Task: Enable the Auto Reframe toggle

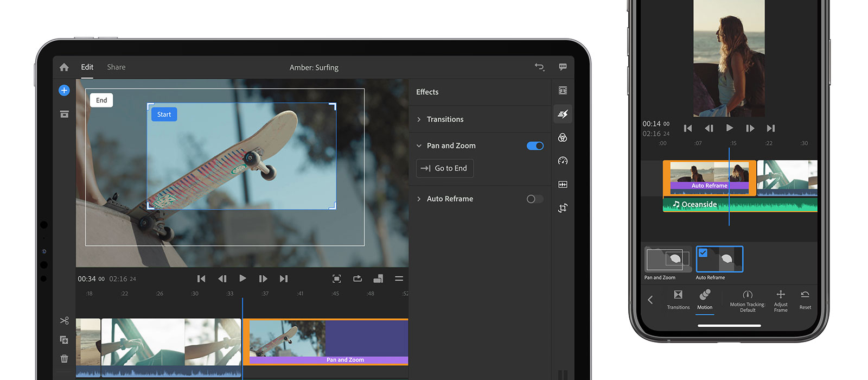Action: coord(535,199)
